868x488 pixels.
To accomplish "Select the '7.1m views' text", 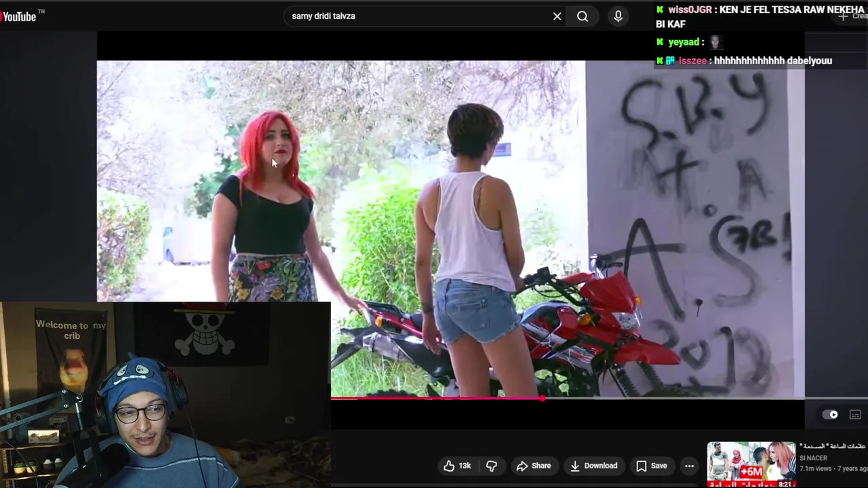I will (815, 469).
